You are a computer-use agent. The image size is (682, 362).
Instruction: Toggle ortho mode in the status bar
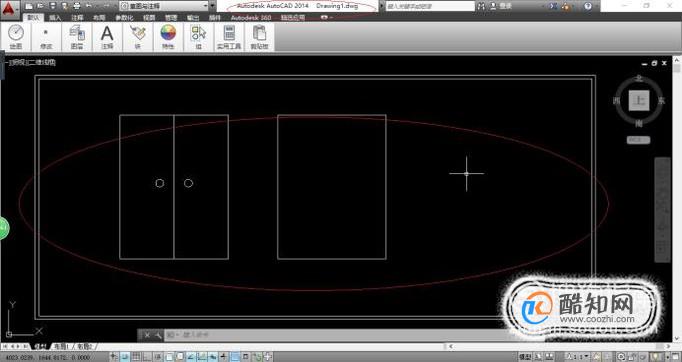(147, 357)
